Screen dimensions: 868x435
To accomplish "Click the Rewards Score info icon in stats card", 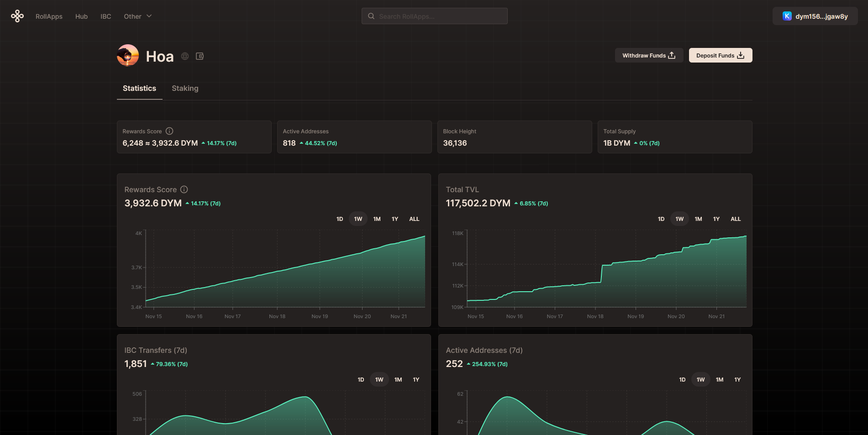I will point(169,131).
